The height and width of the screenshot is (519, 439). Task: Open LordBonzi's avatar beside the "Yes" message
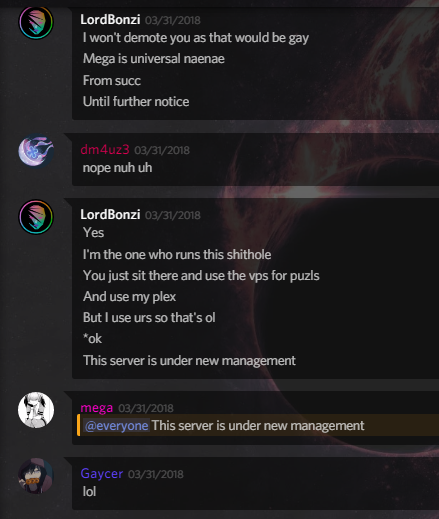coord(36,217)
